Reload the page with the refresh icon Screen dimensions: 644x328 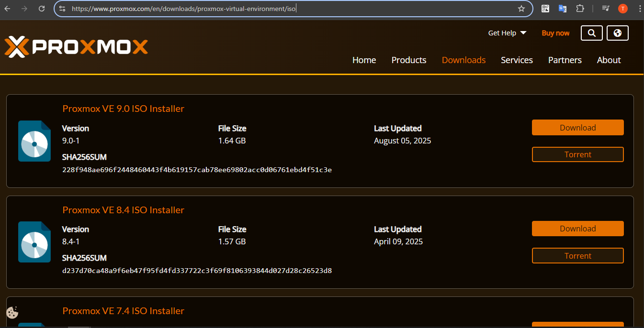[x=42, y=8]
